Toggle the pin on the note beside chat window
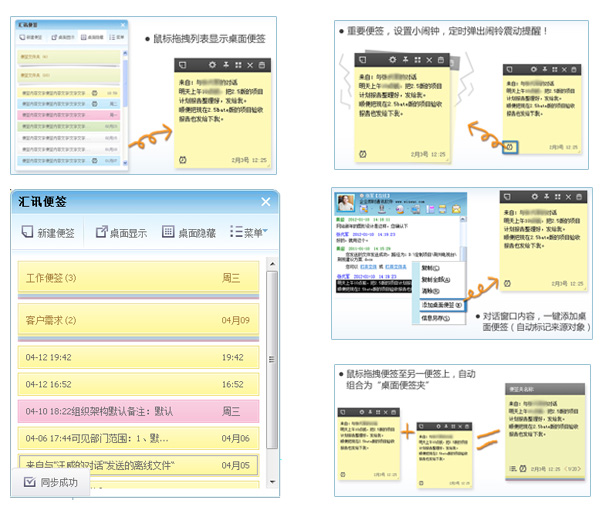602x520 pixels. pyautogui.click(x=546, y=197)
